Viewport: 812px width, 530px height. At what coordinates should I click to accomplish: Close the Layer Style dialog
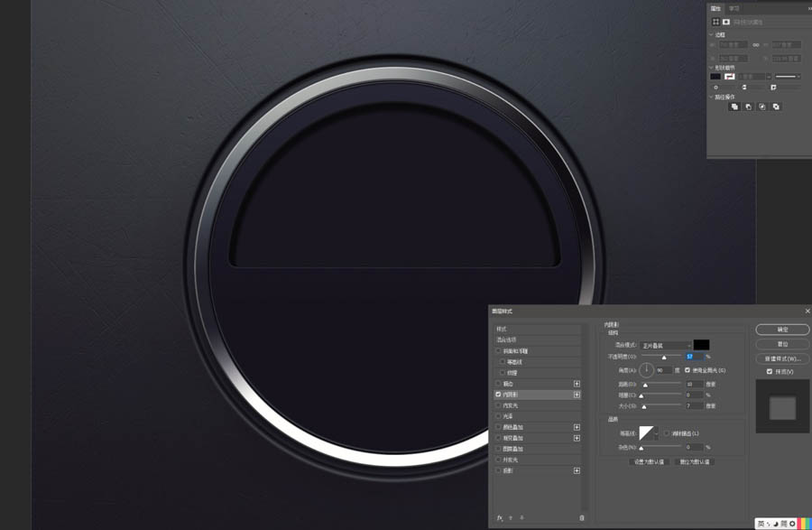(807, 311)
